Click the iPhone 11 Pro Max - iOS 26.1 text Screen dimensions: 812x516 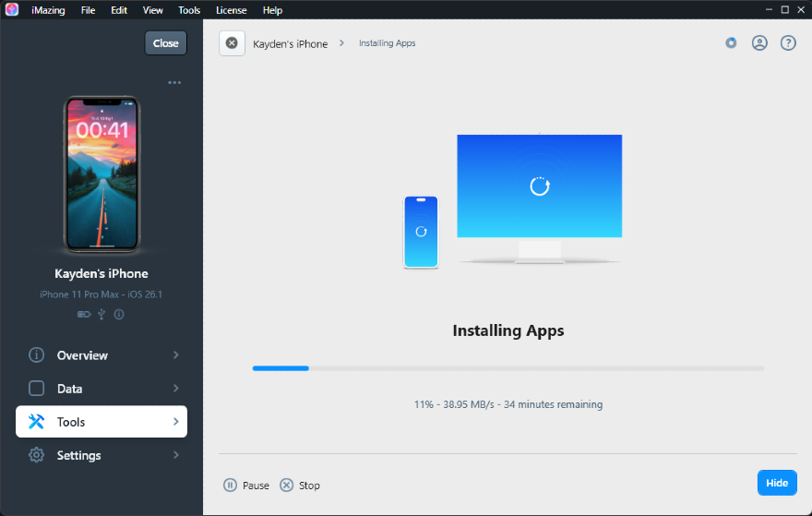101,294
